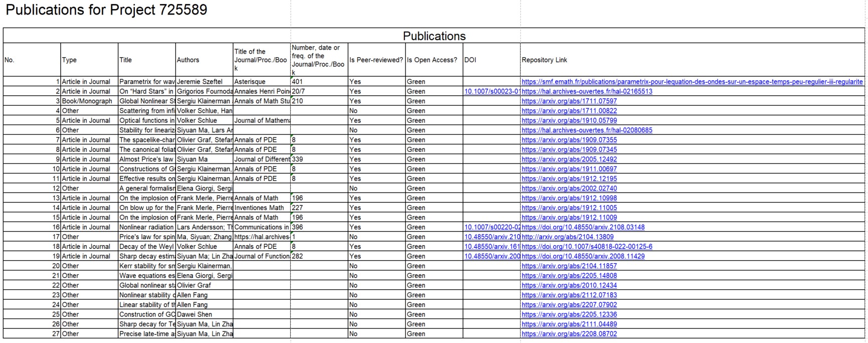
Task: Select the "Is Peer-reviewed?" column header
Action: pyautogui.click(x=376, y=60)
